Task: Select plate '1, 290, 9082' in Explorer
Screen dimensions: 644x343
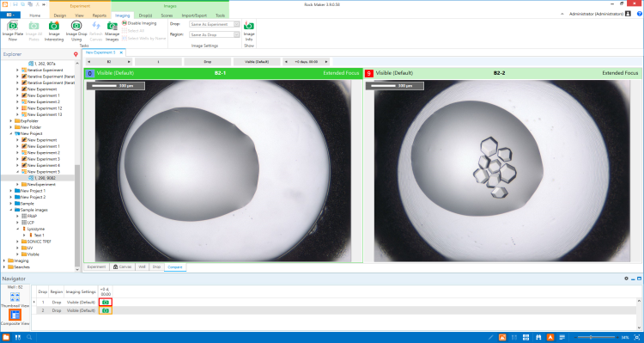Action: pyautogui.click(x=45, y=178)
